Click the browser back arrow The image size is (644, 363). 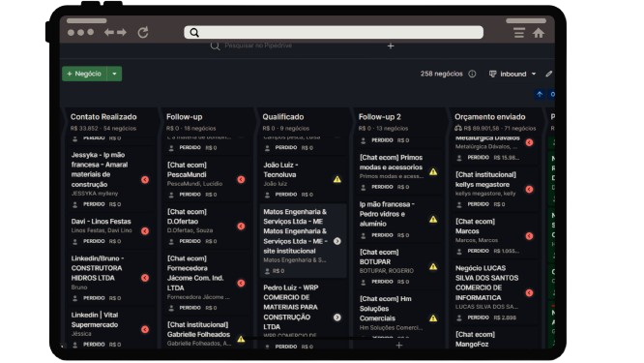(108, 32)
